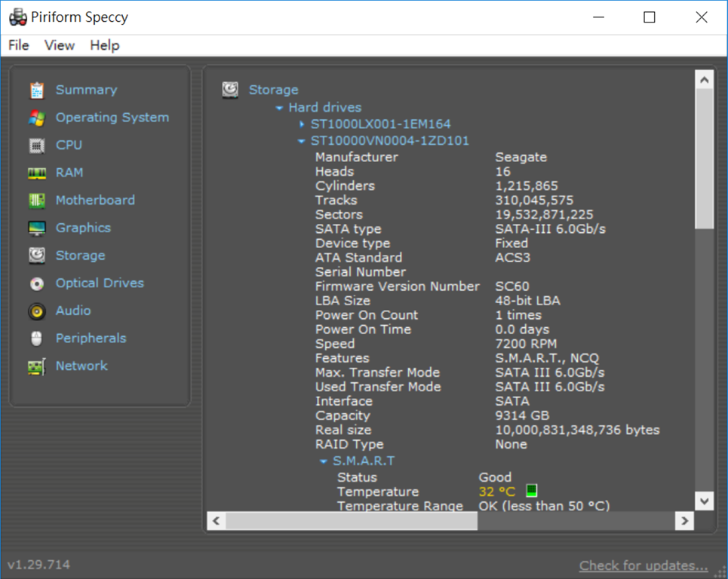Collapse the ST10000VN0004-1ZD101 drive details
This screenshot has height=579, width=728.
point(302,141)
